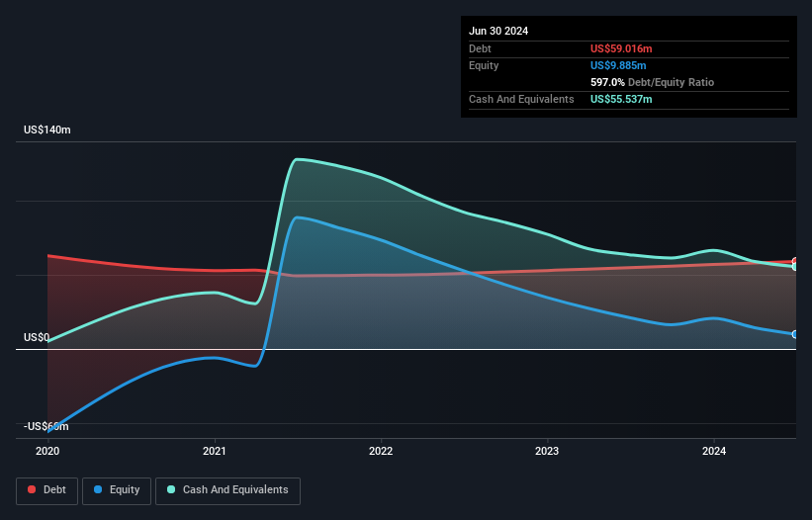
Task: Click the US$140m y-axis label
Action: coord(47,130)
